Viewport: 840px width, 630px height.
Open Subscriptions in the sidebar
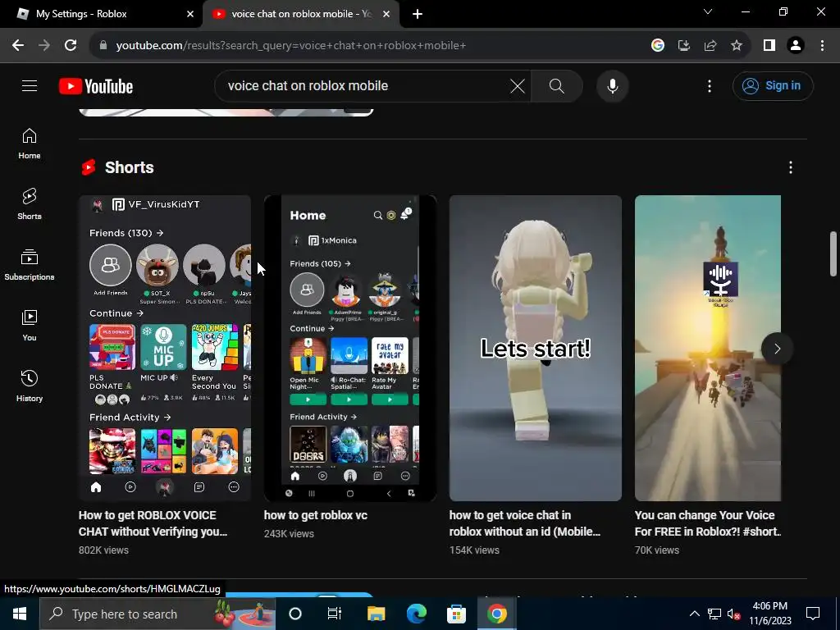coord(30,265)
